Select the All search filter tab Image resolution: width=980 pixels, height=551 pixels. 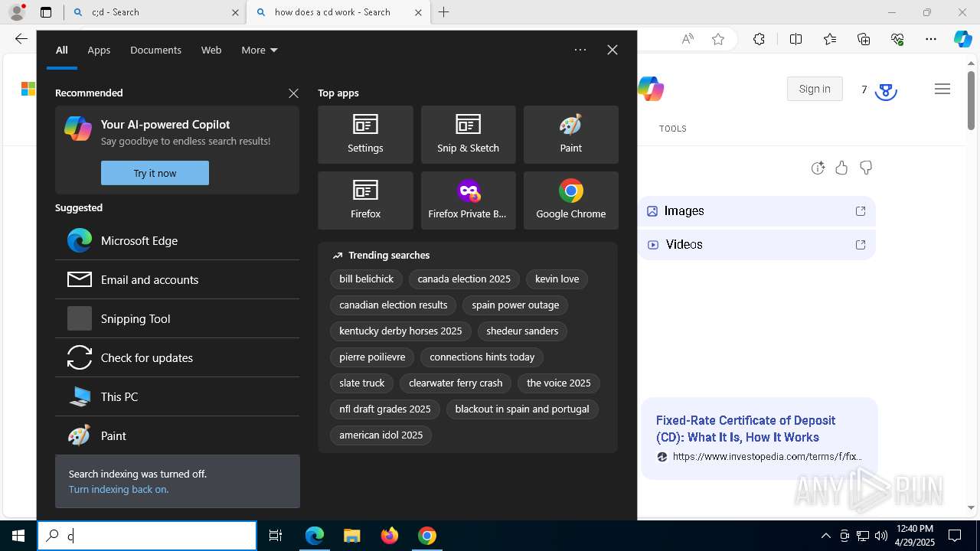pos(62,50)
